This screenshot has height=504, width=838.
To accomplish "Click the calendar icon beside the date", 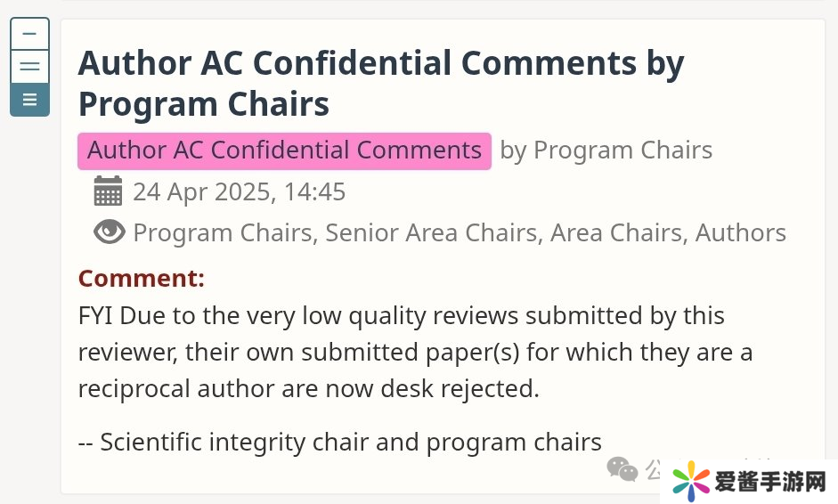I will (x=108, y=191).
